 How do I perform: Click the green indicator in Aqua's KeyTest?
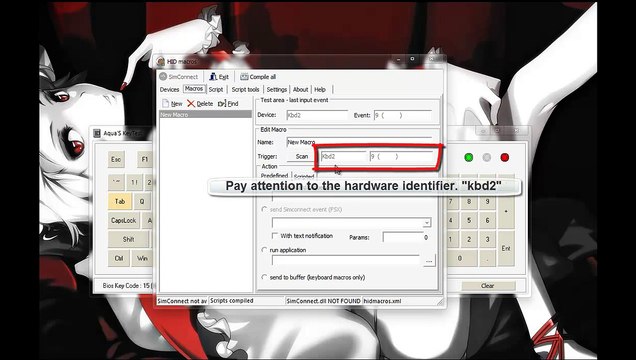(x=468, y=157)
